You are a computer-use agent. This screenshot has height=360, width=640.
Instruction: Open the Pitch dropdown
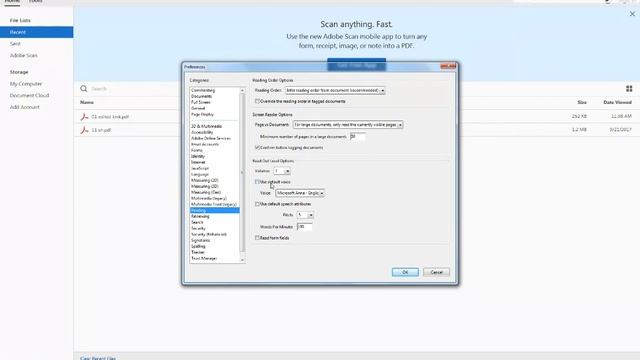(x=305, y=215)
